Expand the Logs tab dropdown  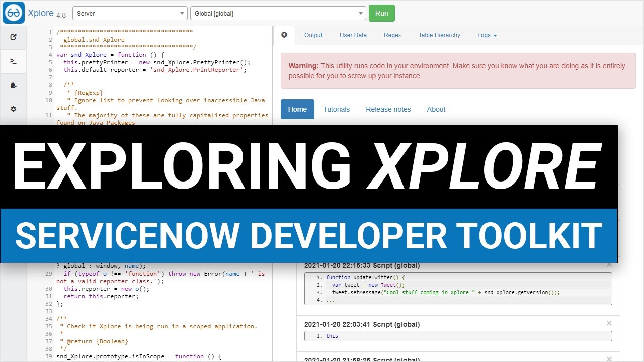(487, 35)
